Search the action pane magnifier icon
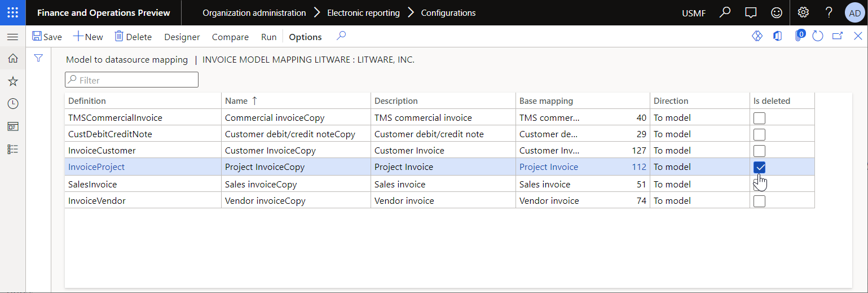The image size is (868, 293). (341, 36)
